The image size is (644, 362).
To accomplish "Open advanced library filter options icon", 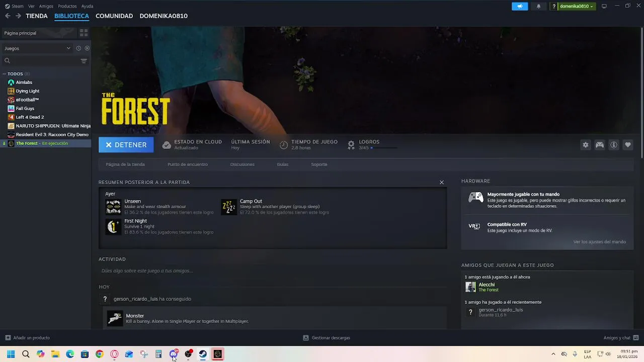I will click(x=84, y=61).
